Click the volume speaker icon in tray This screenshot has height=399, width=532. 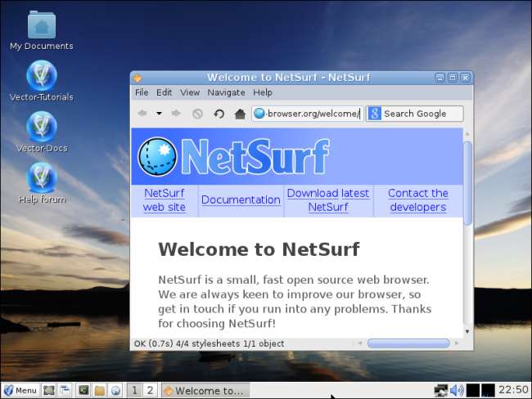[x=457, y=390]
